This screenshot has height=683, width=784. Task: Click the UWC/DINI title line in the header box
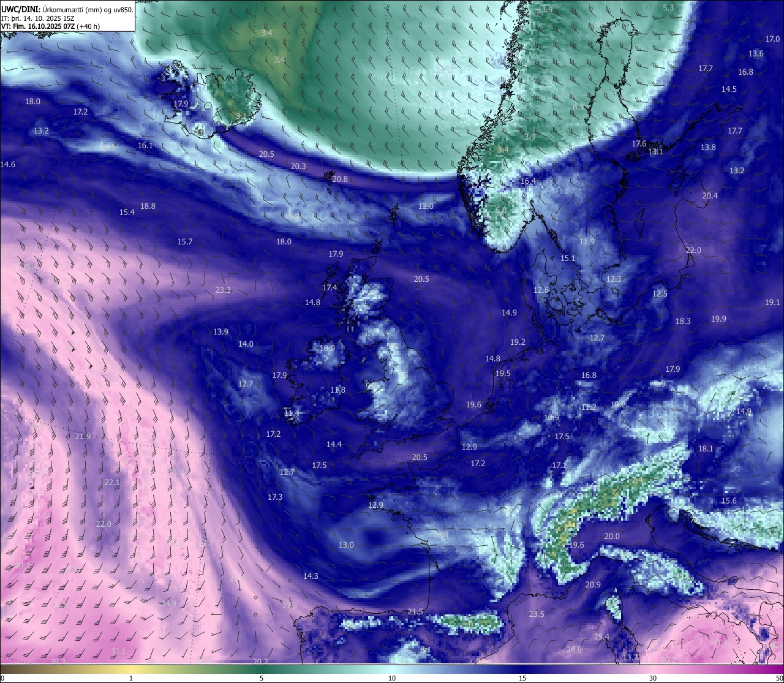[x=67, y=9]
